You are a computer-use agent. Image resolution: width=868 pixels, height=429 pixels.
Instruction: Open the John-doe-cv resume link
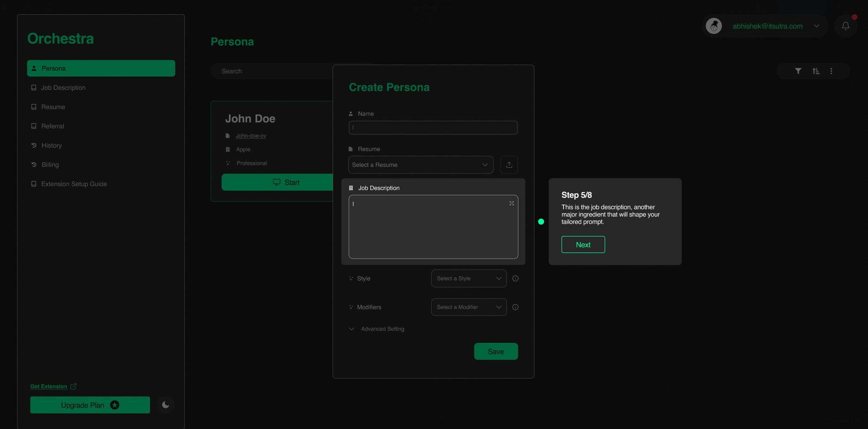pyautogui.click(x=251, y=136)
